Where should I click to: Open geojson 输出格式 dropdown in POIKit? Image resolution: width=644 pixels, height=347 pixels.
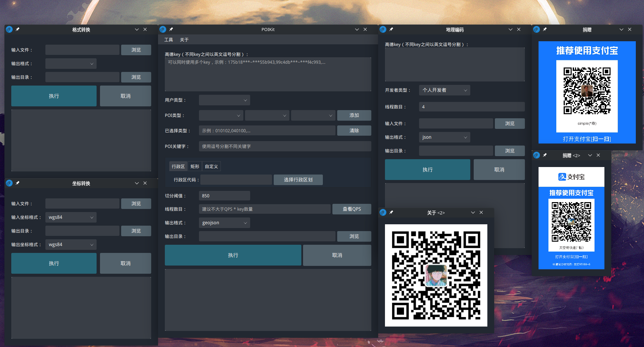point(225,223)
